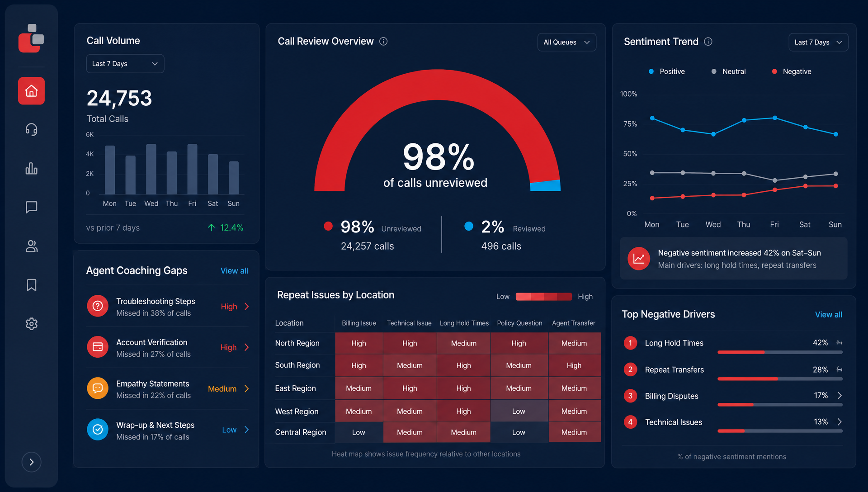This screenshot has width=868, height=492.
Task: Click the number 1 badge for Long Hold Times
Action: coord(630,343)
